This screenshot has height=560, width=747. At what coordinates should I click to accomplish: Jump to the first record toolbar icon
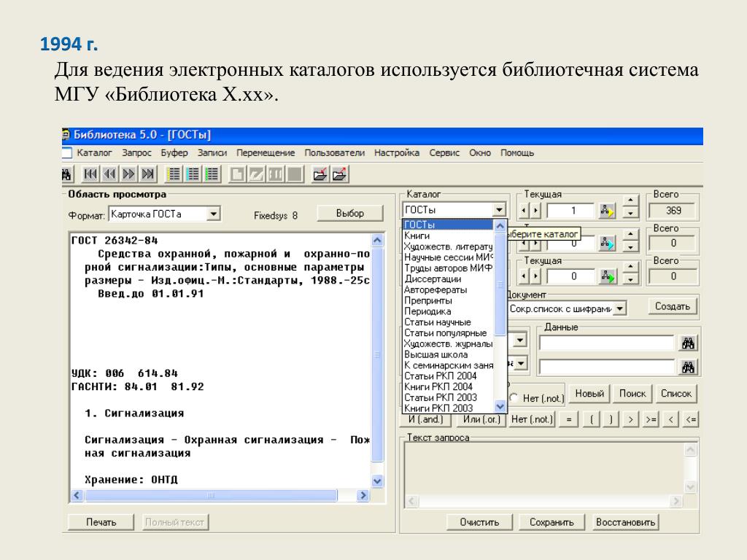90,174
